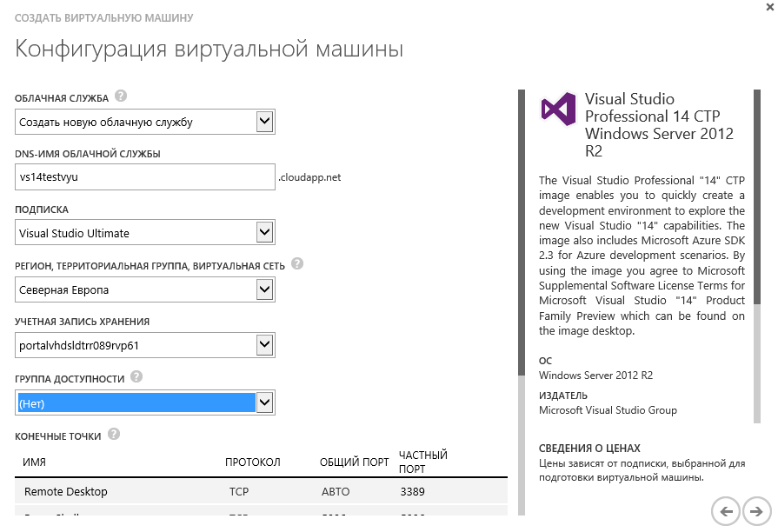
Task: Click the Windows Server 2012 R2 value under ОС
Action: click(596, 376)
